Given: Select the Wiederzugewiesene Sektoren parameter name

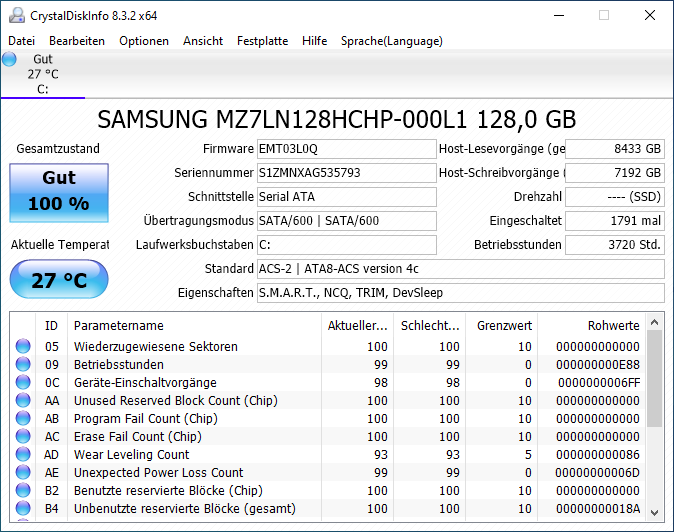Looking at the screenshot, I should 156,346.
